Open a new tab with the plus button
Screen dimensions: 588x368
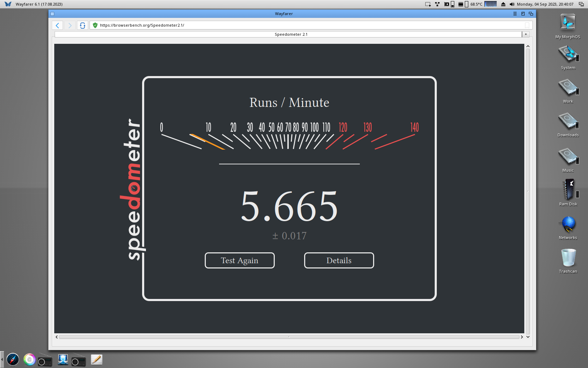pos(526,34)
